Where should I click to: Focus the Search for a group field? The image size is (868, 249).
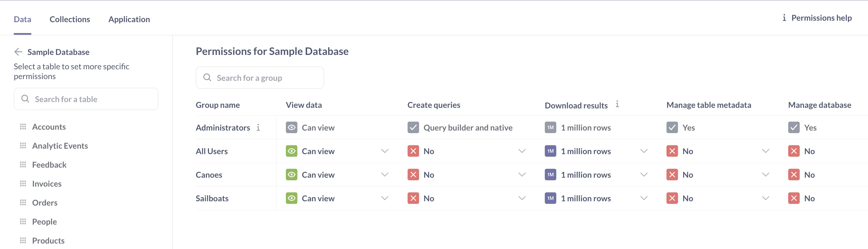[260, 78]
